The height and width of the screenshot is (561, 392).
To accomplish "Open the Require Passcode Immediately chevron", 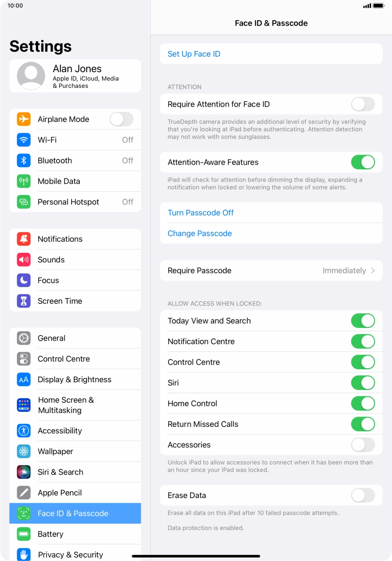I will click(x=373, y=270).
